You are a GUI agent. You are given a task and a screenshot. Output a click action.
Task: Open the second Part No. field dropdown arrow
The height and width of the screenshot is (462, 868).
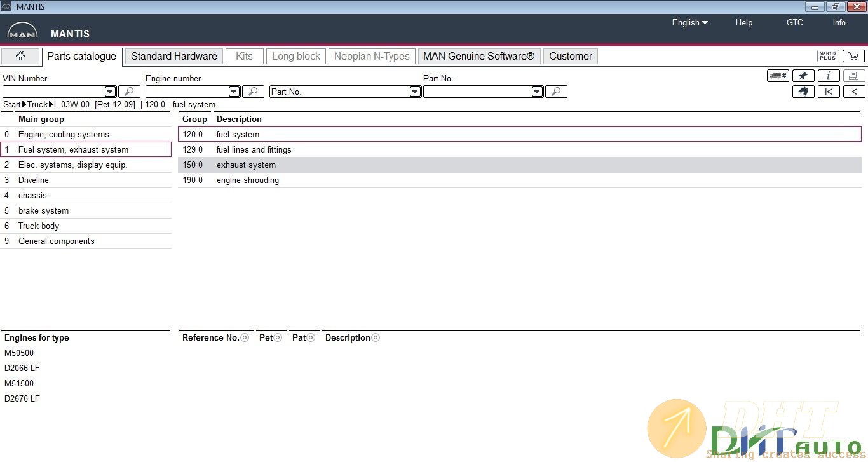click(x=537, y=92)
